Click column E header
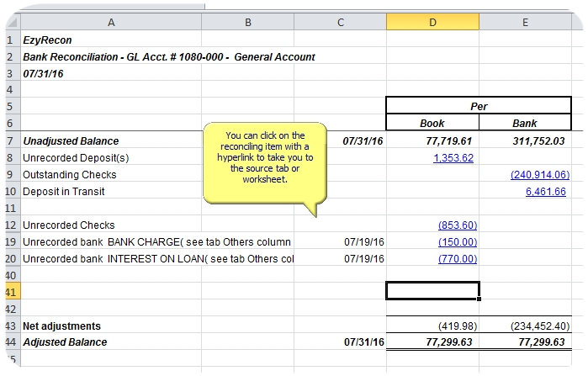This screenshot has width=588, height=376. click(x=525, y=23)
